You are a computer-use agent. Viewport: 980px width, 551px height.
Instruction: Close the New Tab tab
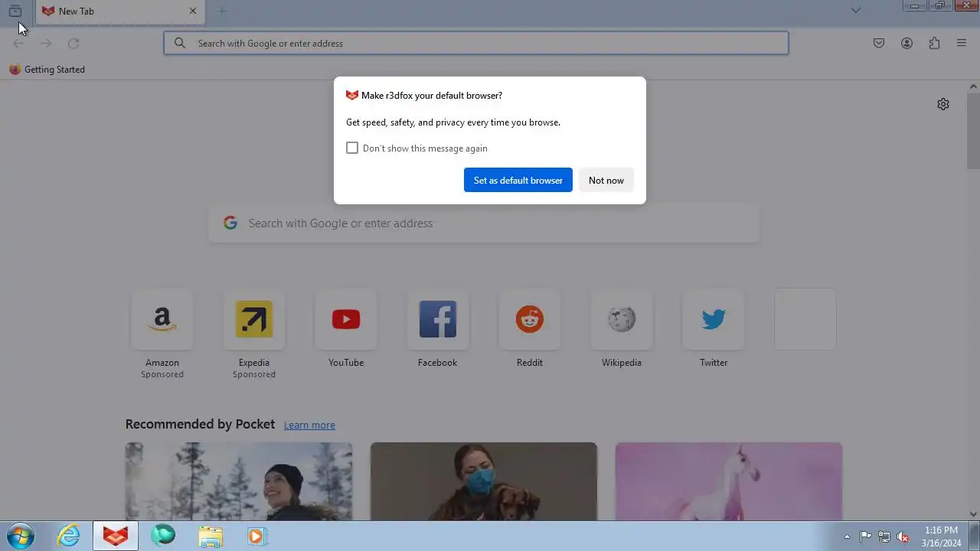(x=193, y=11)
